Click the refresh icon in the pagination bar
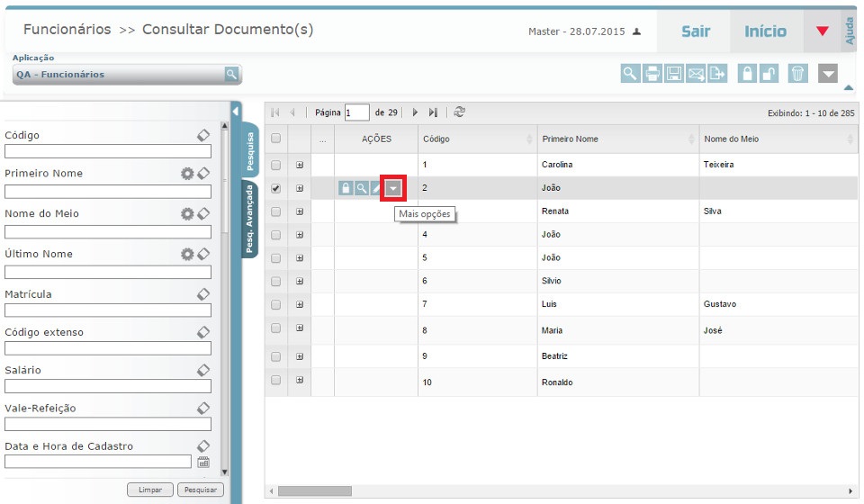 point(459,112)
